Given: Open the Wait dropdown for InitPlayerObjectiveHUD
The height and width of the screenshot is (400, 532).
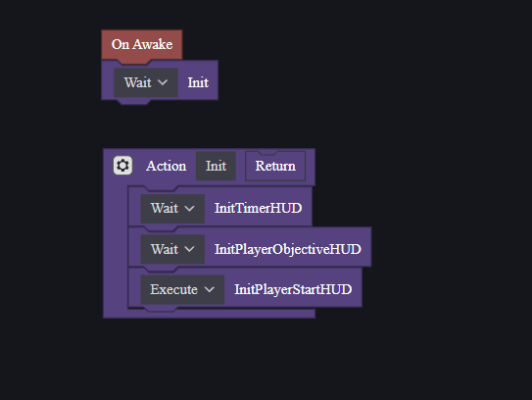Looking at the screenshot, I should 172,249.
